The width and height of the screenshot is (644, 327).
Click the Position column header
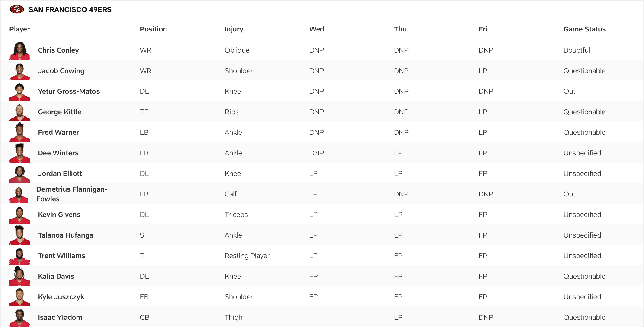click(x=153, y=29)
